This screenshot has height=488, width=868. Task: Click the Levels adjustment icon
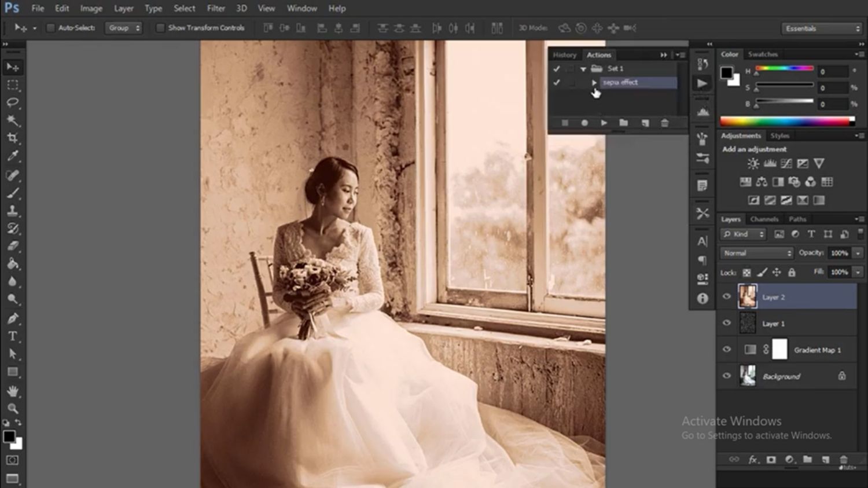(770, 164)
